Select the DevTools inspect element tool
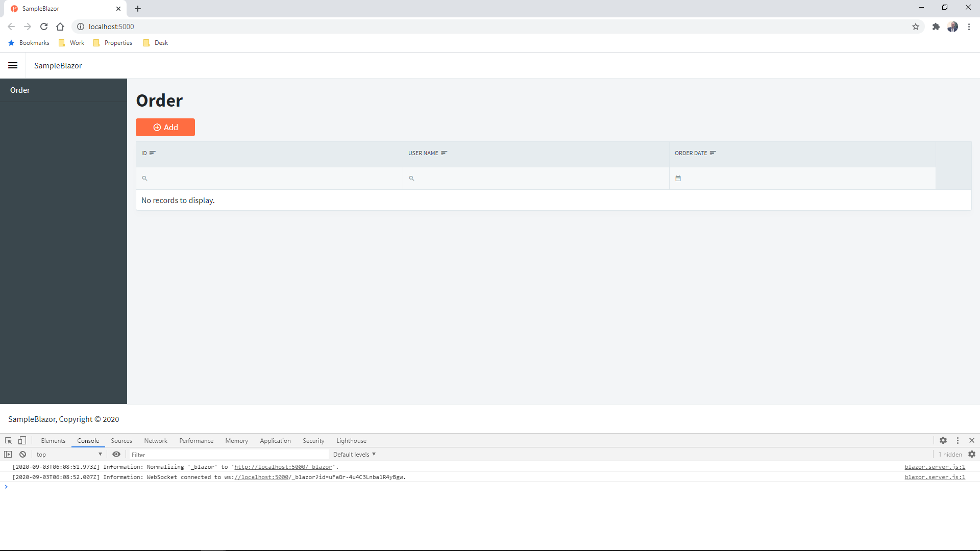The image size is (980, 551). point(9,441)
